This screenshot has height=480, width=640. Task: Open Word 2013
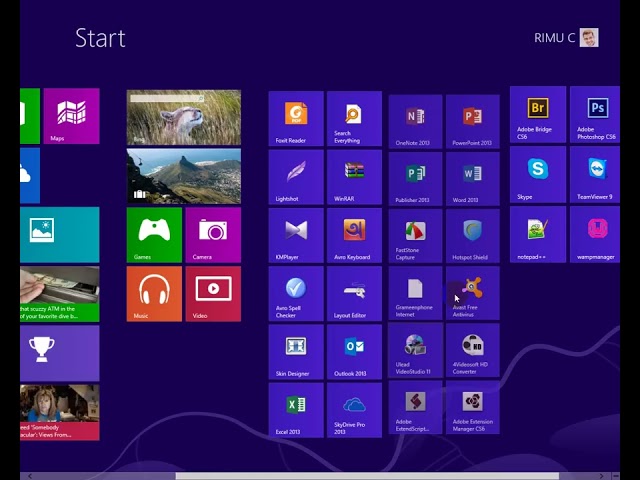[x=473, y=179]
